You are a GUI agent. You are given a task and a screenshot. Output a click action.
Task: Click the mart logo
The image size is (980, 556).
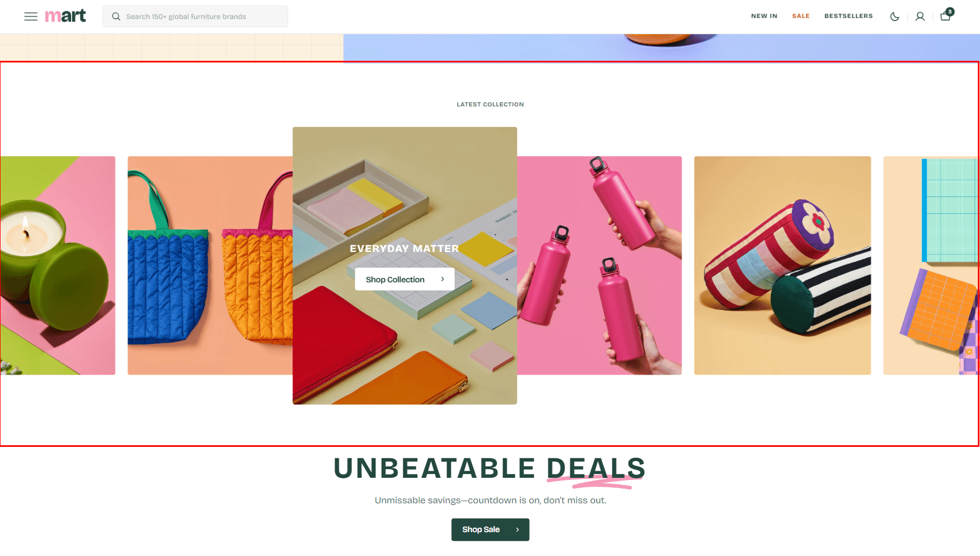[x=65, y=16]
